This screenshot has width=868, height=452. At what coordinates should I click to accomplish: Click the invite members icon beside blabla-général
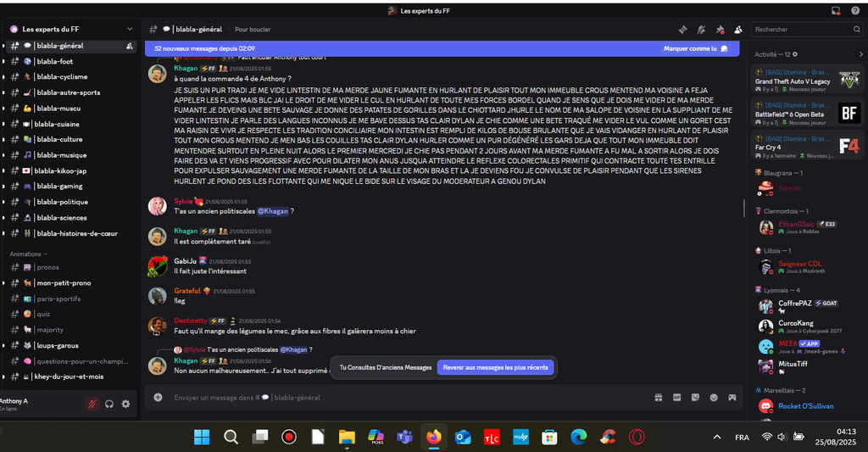[129, 46]
